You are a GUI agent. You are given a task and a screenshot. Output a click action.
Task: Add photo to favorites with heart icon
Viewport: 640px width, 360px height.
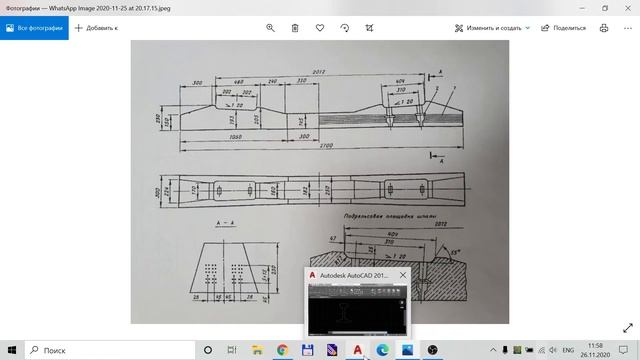(320, 28)
